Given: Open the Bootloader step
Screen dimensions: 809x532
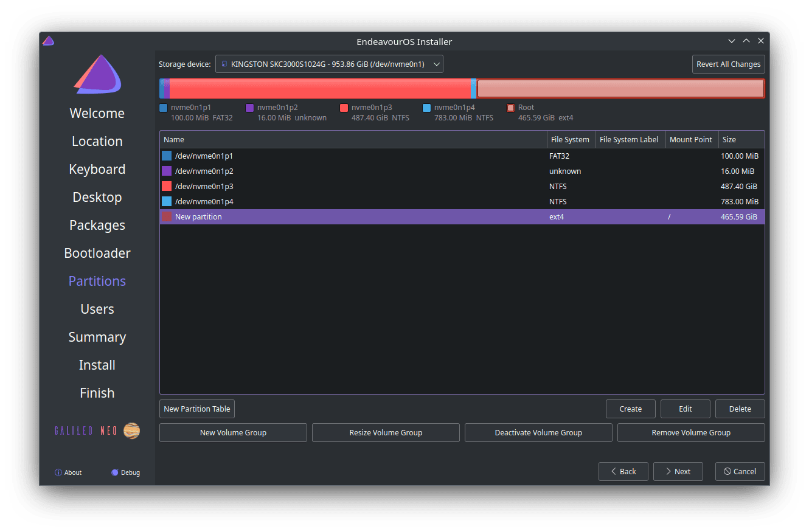Looking at the screenshot, I should pos(97,253).
